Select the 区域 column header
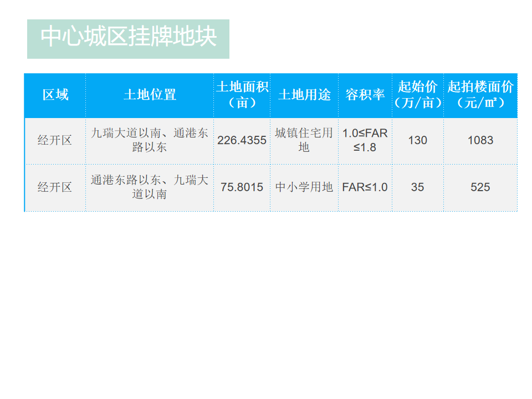532x399 pixels. coord(55,95)
